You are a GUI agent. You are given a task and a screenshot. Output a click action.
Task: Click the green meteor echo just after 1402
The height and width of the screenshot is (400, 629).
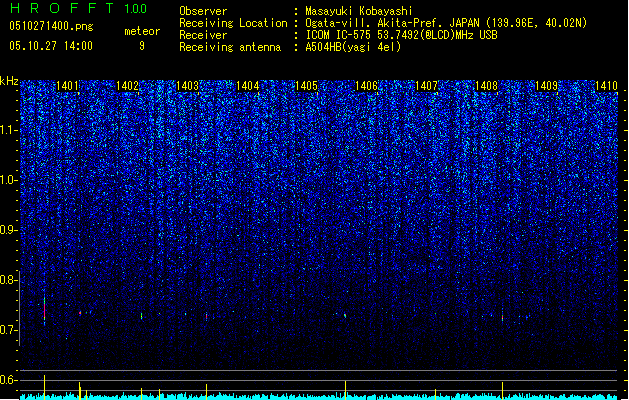(142, 316)
